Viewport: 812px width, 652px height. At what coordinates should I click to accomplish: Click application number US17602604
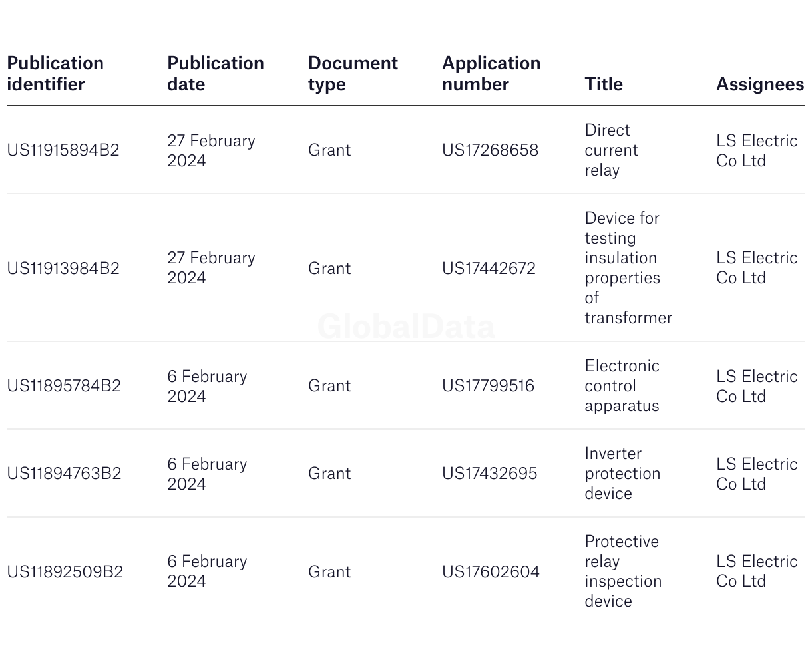(x=491, y=572)
